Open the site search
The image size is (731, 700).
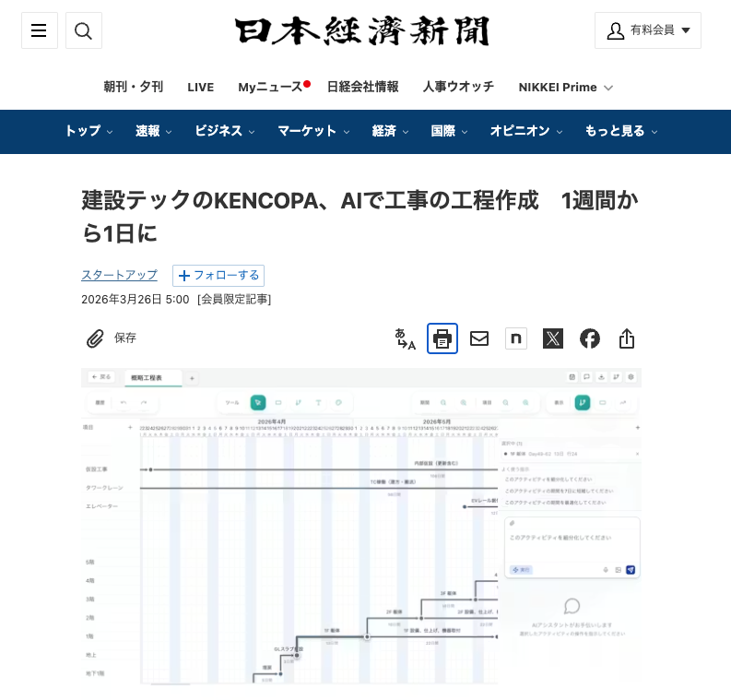[84, 30]
